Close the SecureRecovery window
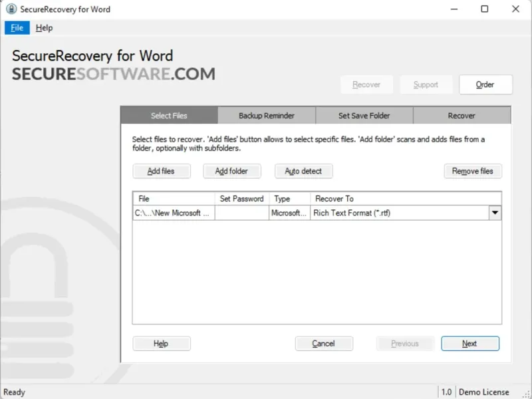 pos(515,9)
